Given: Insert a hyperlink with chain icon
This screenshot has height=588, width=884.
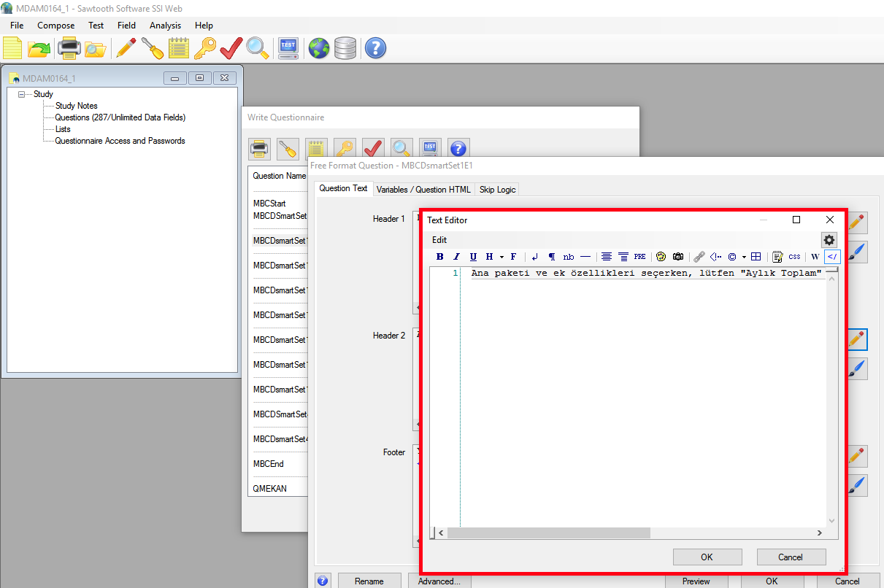Looking at the screenshot, I should [699, 257].
